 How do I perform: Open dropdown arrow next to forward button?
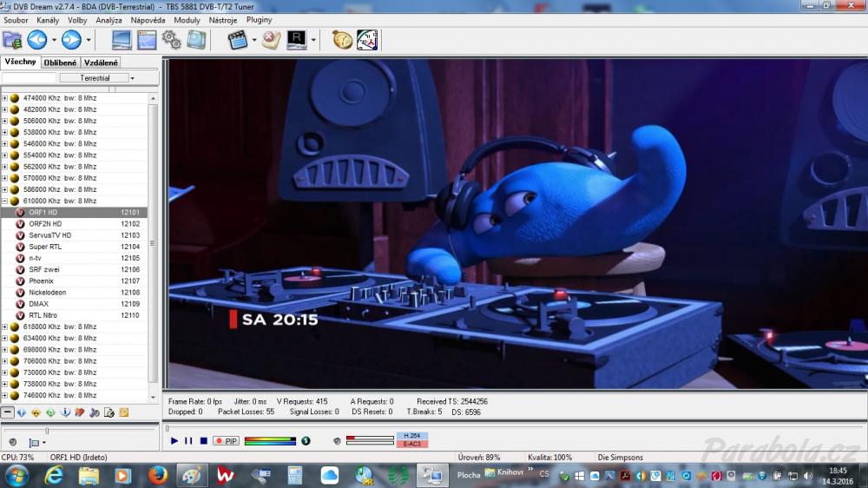88,40
